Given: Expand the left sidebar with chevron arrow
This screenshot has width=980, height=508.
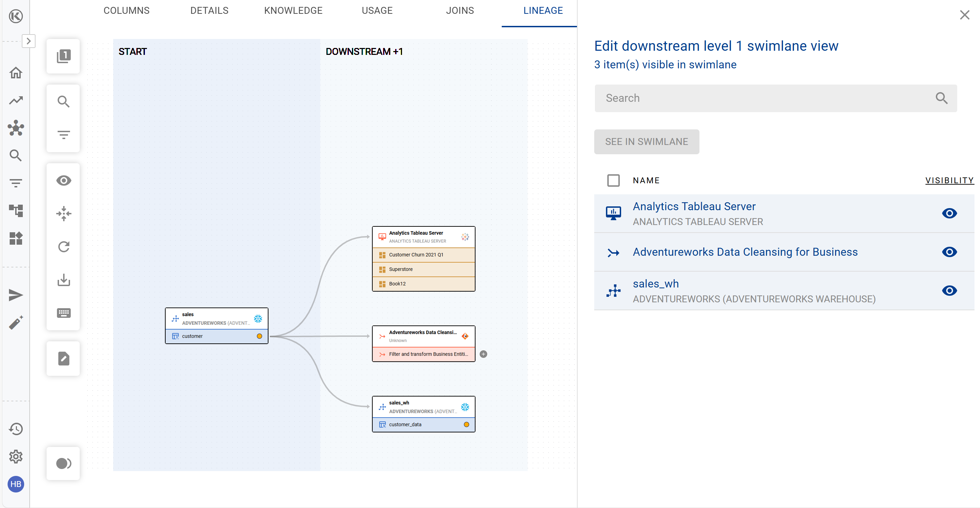Looking at the screenshot, I should click(29, 41).
